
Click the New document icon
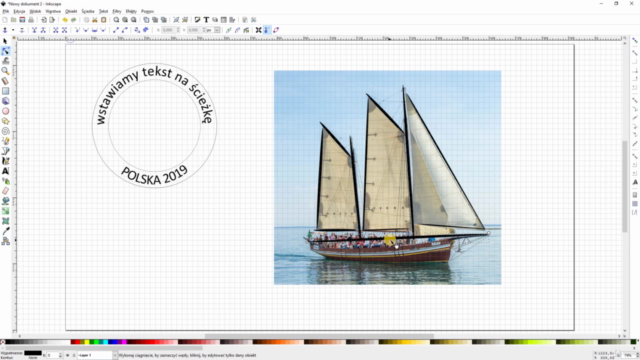(5, 20)
